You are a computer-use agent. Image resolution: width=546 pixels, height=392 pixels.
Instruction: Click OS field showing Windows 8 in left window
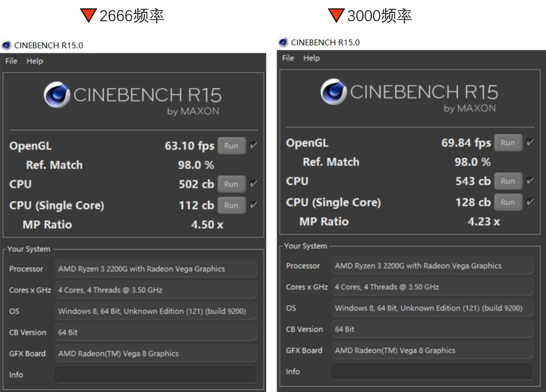[156, 311]
